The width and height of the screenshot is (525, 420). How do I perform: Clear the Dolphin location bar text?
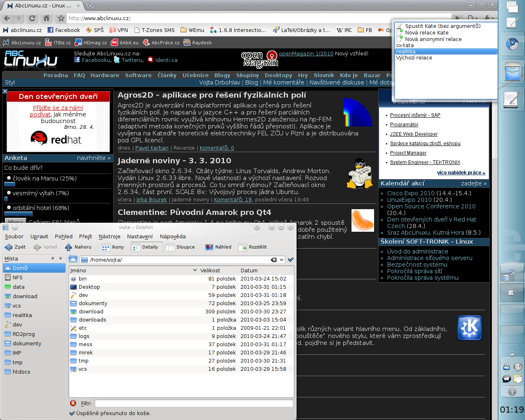point(274,260)
